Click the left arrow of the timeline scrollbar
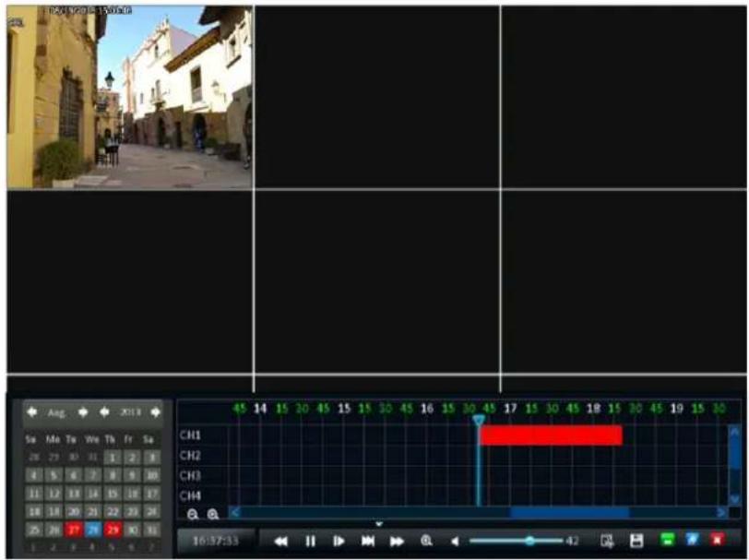The height and width of the screenshot is (560, 749). click(x=234, y=513)
